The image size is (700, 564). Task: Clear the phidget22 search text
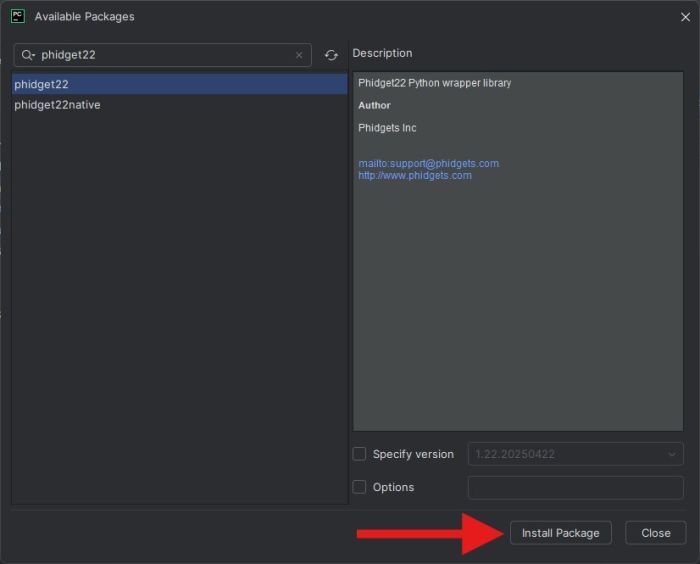tap(298, 55)
